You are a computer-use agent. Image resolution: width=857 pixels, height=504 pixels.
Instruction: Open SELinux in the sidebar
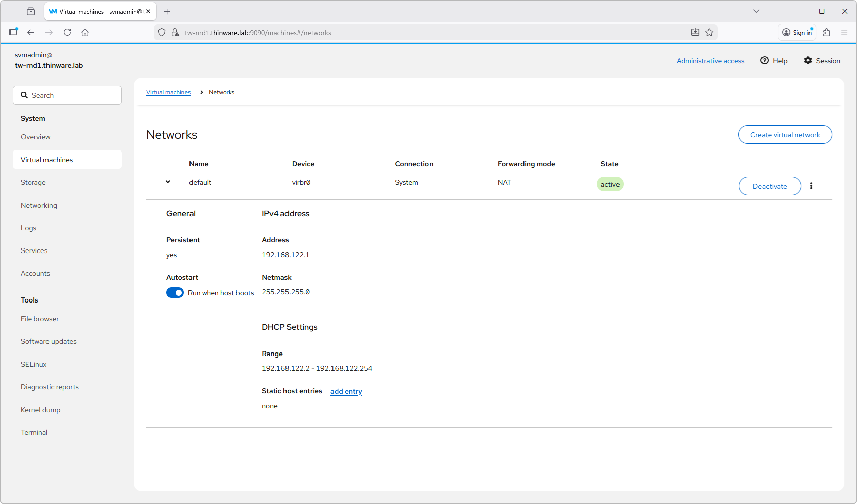tap(67, 364)
